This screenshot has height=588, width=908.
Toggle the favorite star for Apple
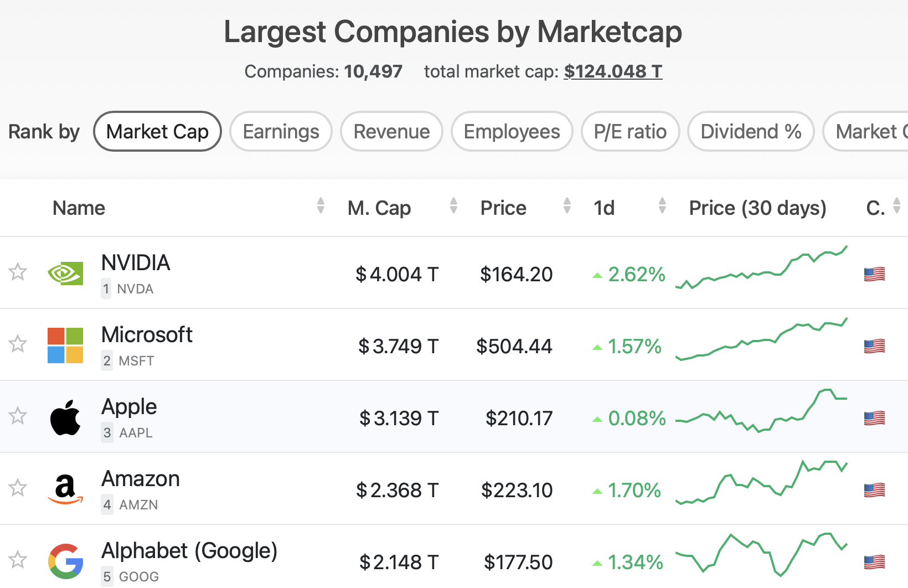[x=18, y=416]
